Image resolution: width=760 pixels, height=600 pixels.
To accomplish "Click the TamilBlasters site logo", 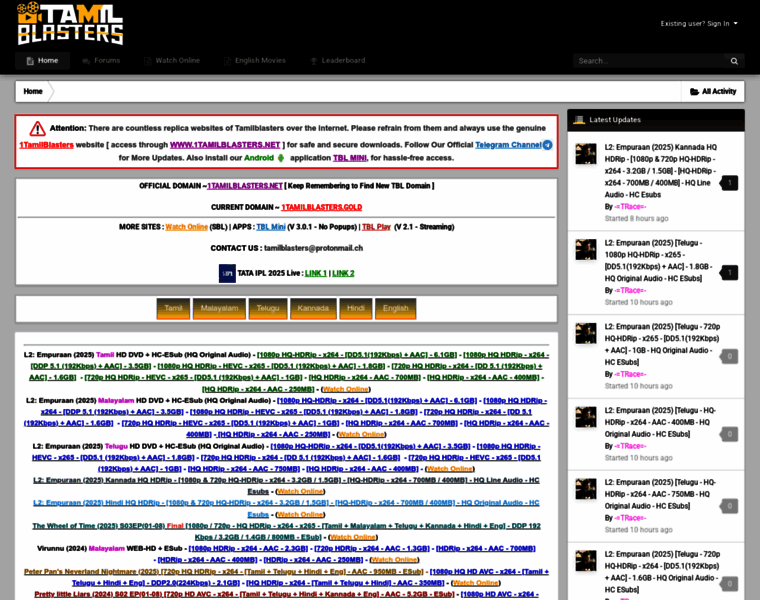I will 70,23.
